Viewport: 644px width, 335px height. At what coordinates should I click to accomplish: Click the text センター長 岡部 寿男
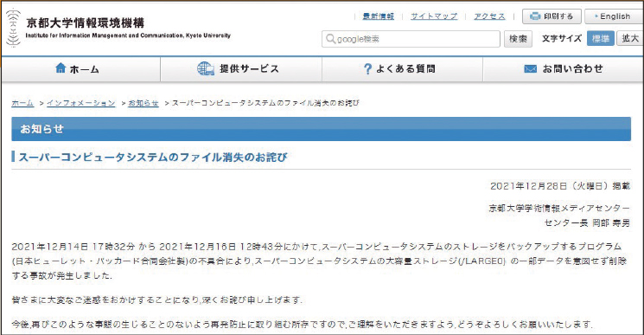[587, 223]
